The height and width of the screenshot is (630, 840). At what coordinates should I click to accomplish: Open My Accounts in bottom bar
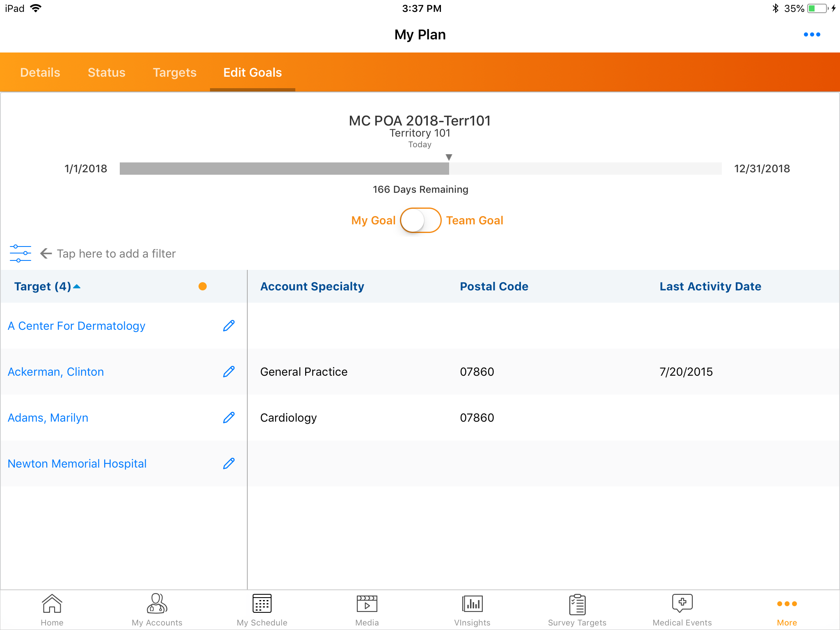(157, 609)
